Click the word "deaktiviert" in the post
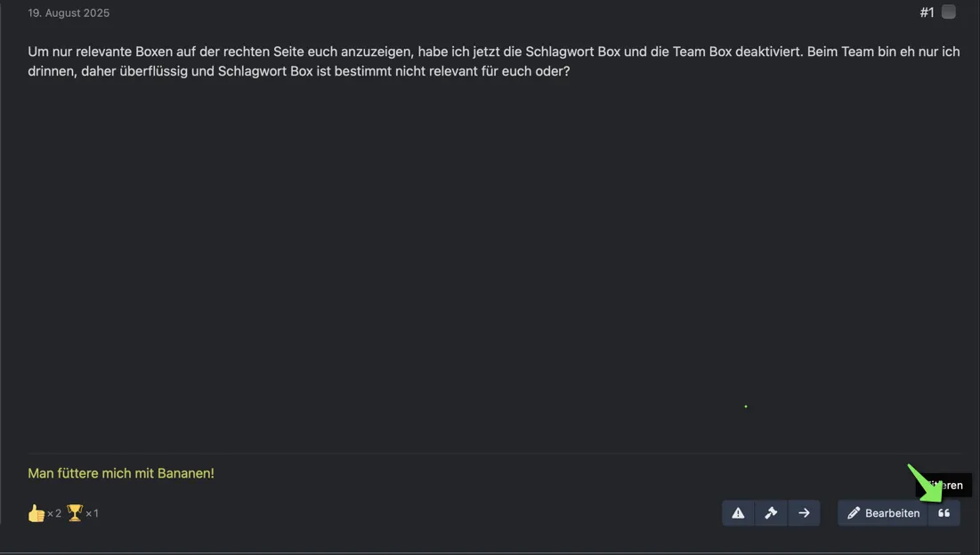Screen dimensions: 980x555 point(769,52)
